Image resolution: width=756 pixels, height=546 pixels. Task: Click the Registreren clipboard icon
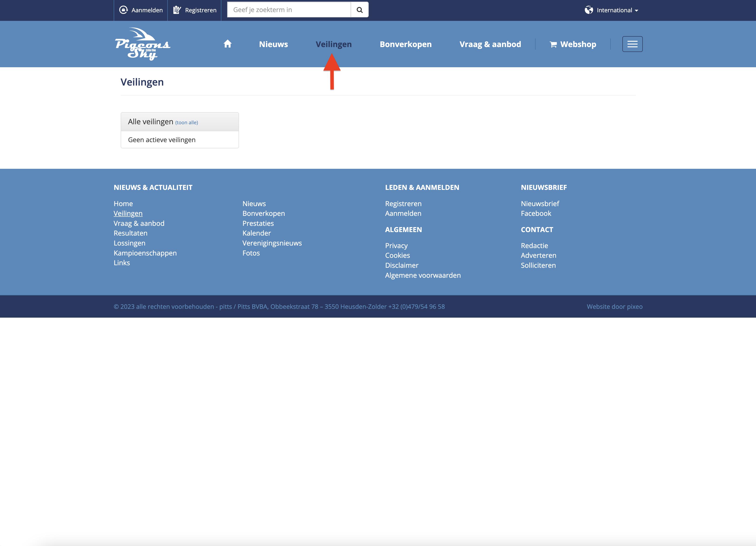pyautogui.click(x=177, y=10)
